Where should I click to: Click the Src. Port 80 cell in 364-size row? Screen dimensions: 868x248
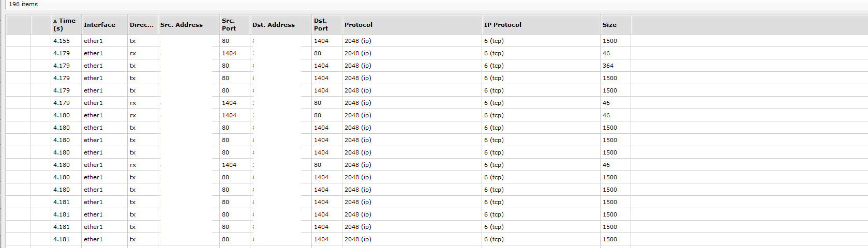tap(235, 66)
